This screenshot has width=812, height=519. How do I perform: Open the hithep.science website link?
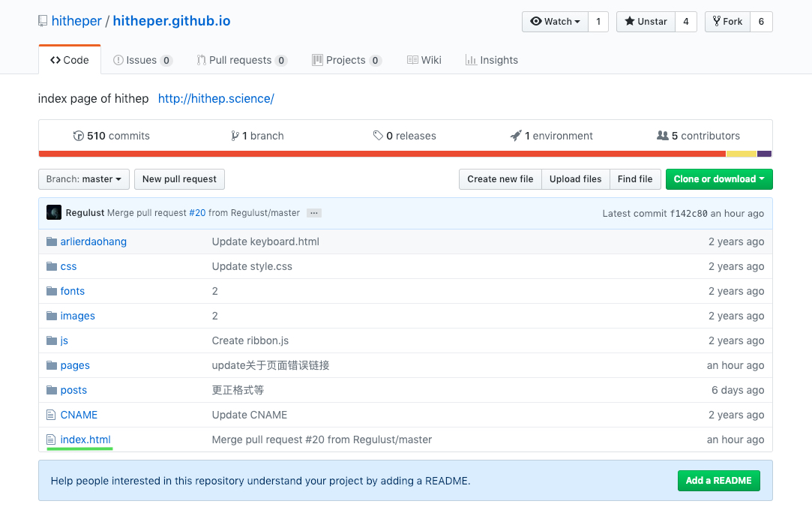click(216, 98)
